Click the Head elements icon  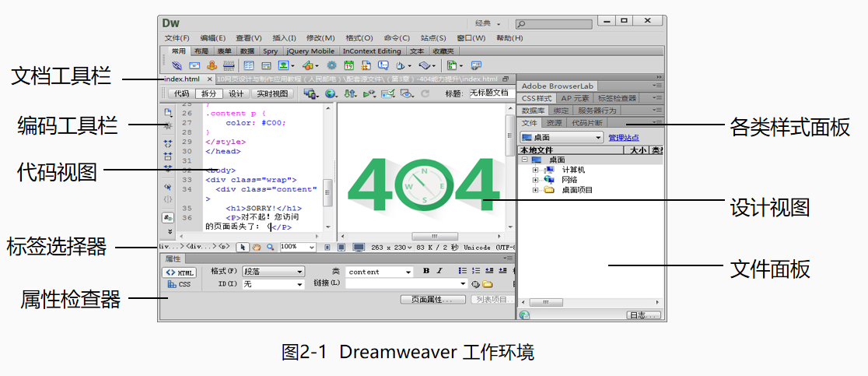tap(402, 65)
